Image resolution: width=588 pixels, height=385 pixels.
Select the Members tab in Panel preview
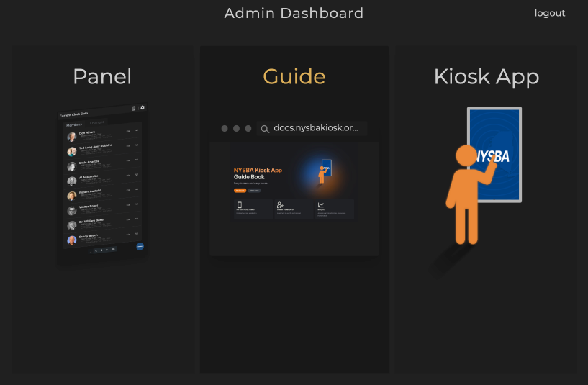click(x=74, y=124)
